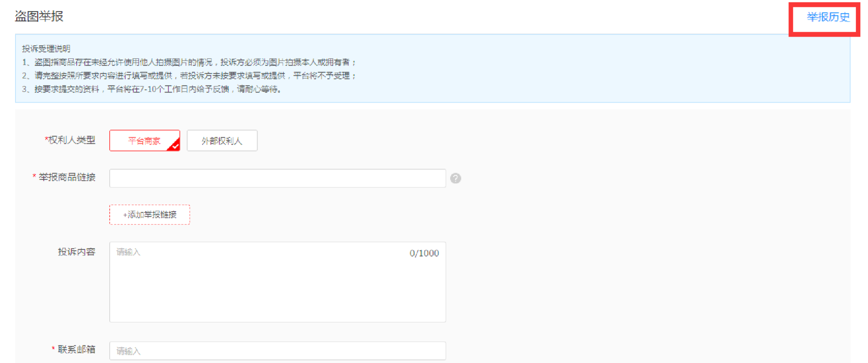This screenshot has height=363, width=868.
Task: Click the +添加举报链接 button
Action: click(x=150, y=215)
